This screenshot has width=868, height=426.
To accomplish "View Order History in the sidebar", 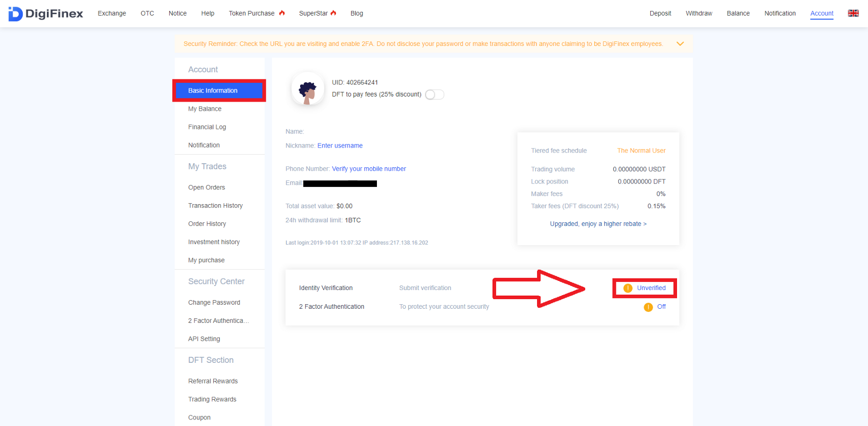I will pos(207,224).
